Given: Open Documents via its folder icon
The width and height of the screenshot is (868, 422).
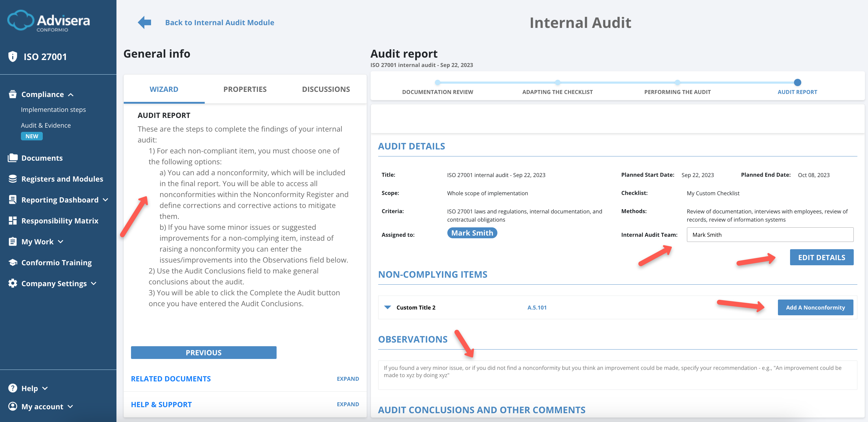Looking at the screenshot, I should (x=12, y=158).
